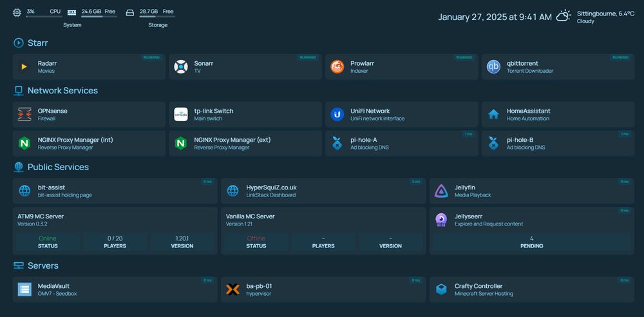Open the tp-link Switch title
The height and width of the screenshot is (317, 644).
click(214, 111)
